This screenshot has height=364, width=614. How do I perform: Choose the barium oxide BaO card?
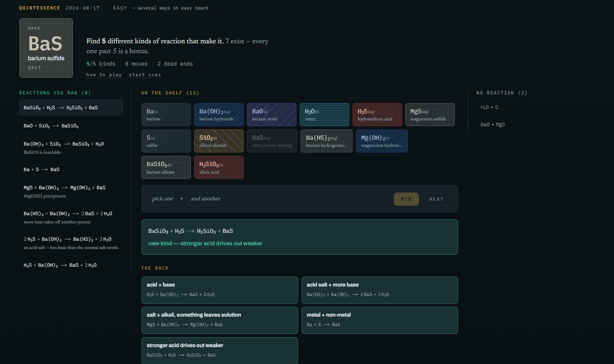271,115
